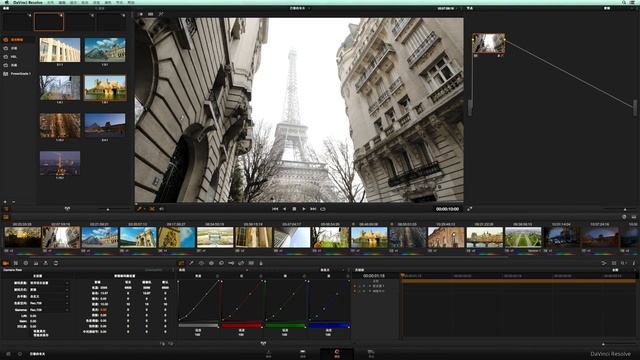The height and width of the screenshot is (360, 640).
Task: Select the orange-outlined memory slot at top left
Action: coord(49,22)
